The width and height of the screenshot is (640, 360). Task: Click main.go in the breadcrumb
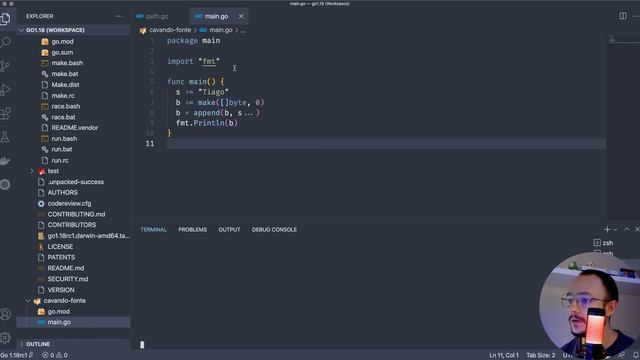(x=220, y=30)
